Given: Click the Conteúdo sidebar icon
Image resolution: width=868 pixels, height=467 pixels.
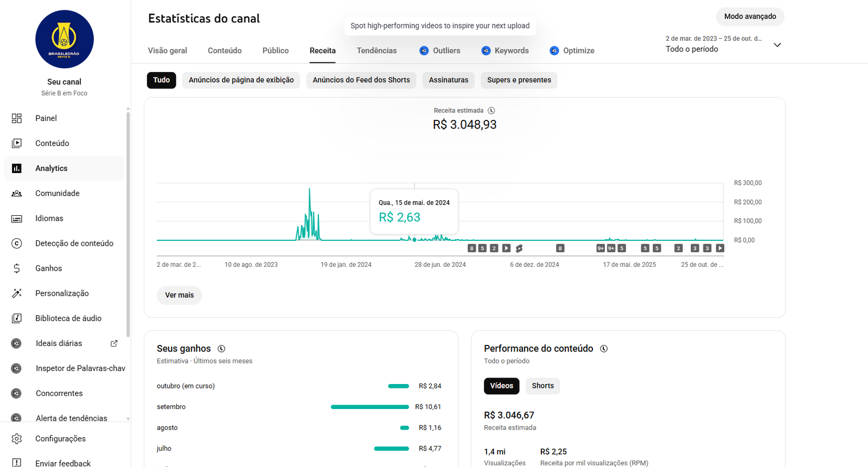Looking at the screenshot, I should (x=17, y=143).
